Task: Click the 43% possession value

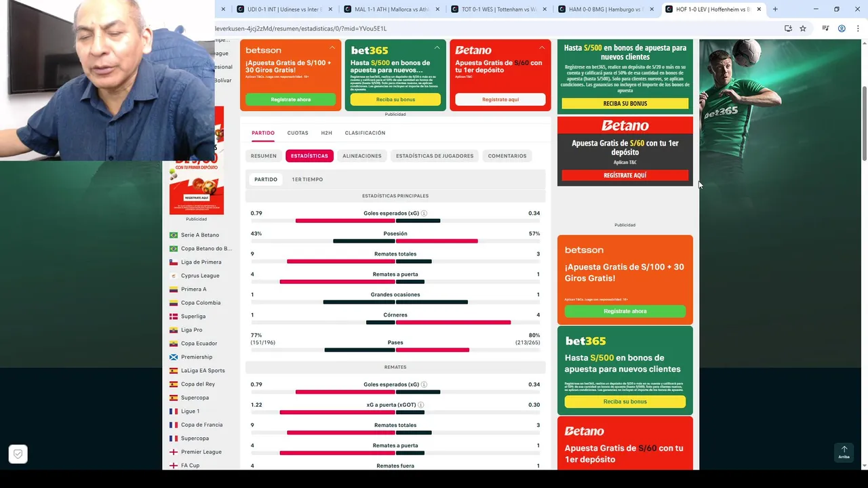Action: (x=256, y=234)
